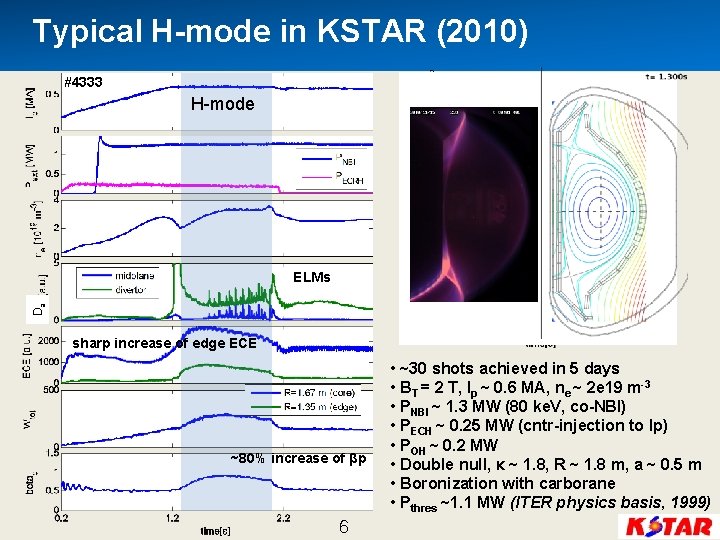
Task: Click the plasma camera image thumbnail
Action: [x=473, y=204]
